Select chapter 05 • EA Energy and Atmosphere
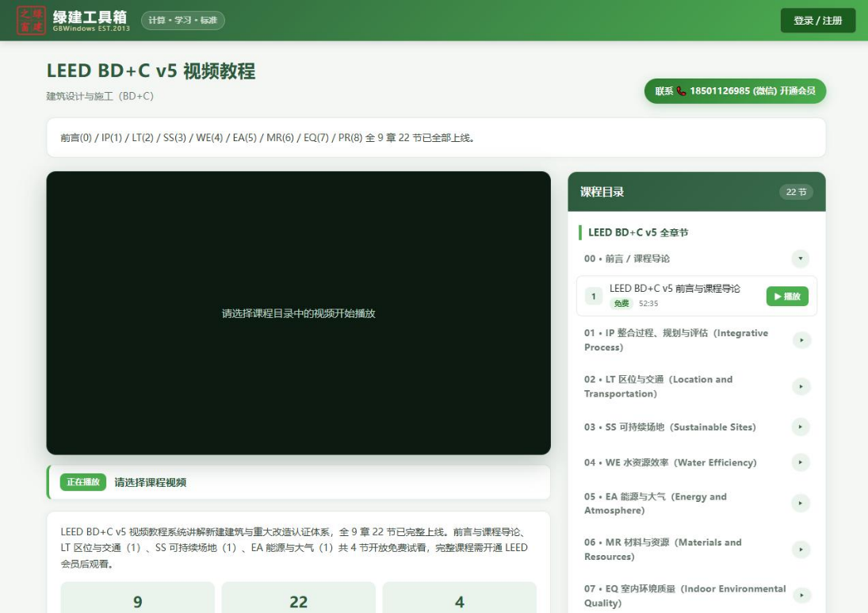 coord(656,504)
